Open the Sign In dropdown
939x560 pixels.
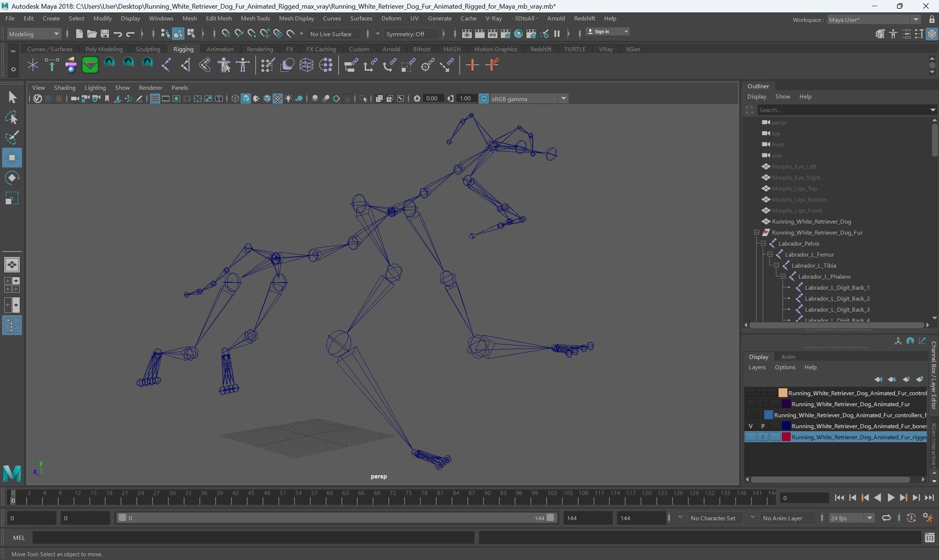pos(607,32)
